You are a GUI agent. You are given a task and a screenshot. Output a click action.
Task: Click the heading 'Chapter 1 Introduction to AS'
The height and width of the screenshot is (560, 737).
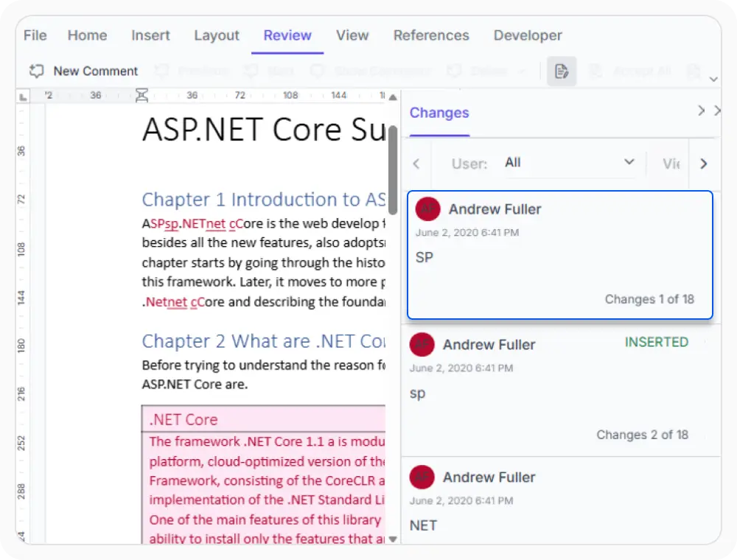tap(264, 200)
